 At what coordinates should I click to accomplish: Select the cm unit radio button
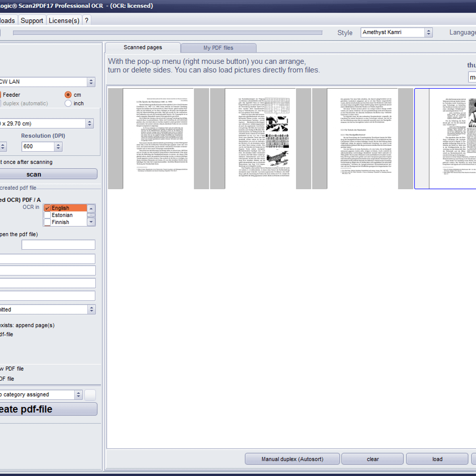coord(68,95)
